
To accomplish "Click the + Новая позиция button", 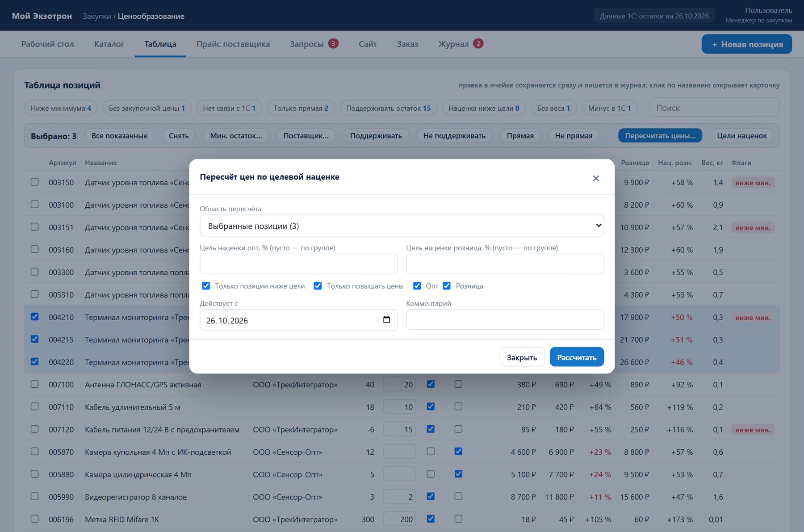I will (x=747, y=44).
